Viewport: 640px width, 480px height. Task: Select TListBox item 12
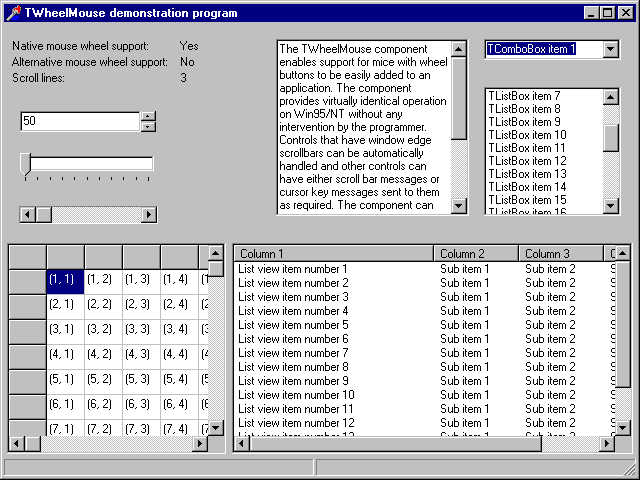click(x=544, y=161)
